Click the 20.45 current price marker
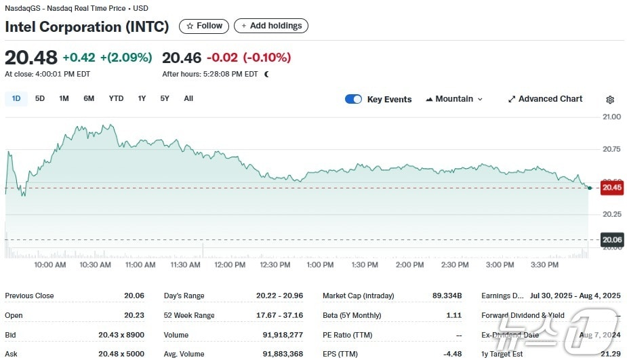Viewport: 627px width, 364px height. (x=611, y=188)
